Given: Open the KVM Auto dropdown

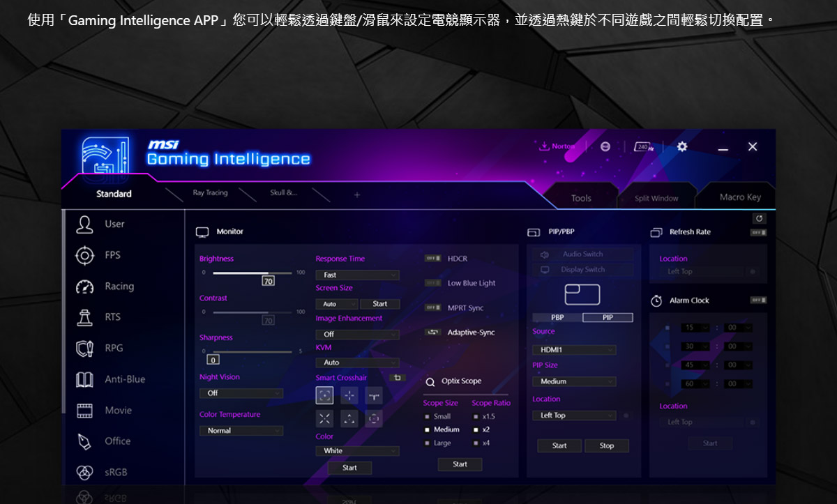Looking at the screenshot, I should pos(358,362).
